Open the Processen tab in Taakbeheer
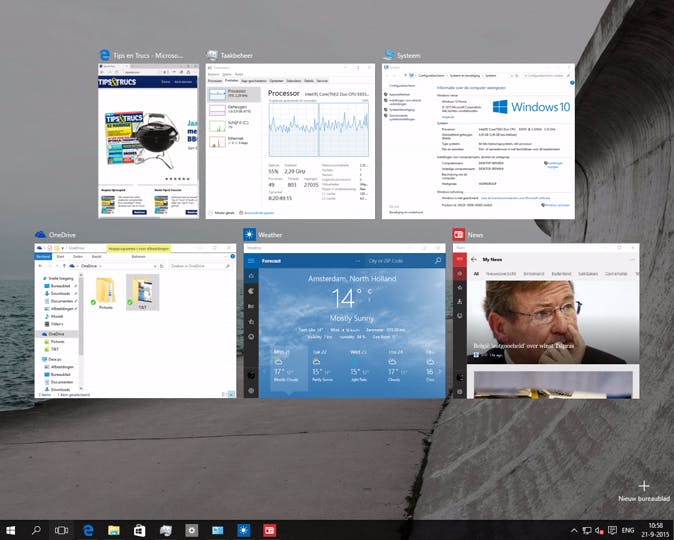This screenshot has height=540, width=674. (215, 80)
